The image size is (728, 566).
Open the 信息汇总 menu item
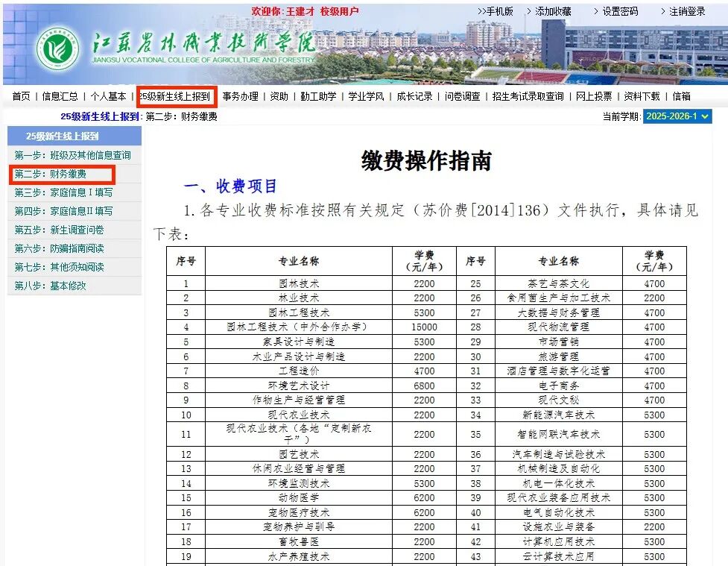[x=60, y=96]
